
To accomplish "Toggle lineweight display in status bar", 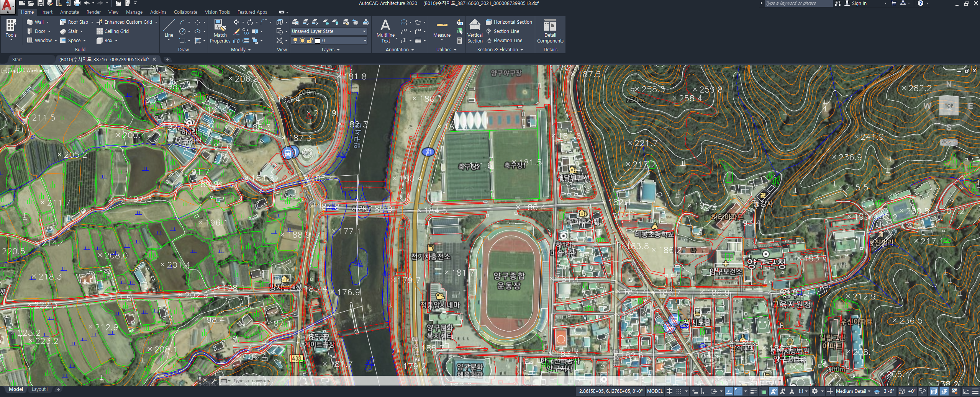I will pos(754,391).
